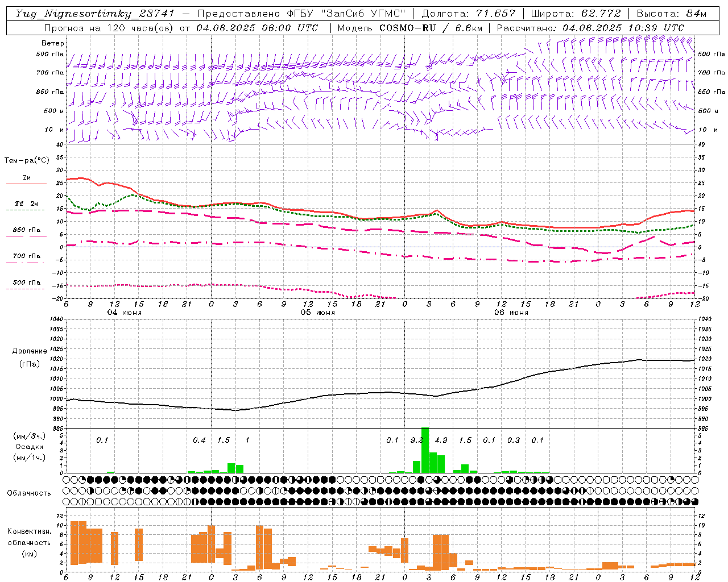Select the 04 июня date label

[125, 313]
